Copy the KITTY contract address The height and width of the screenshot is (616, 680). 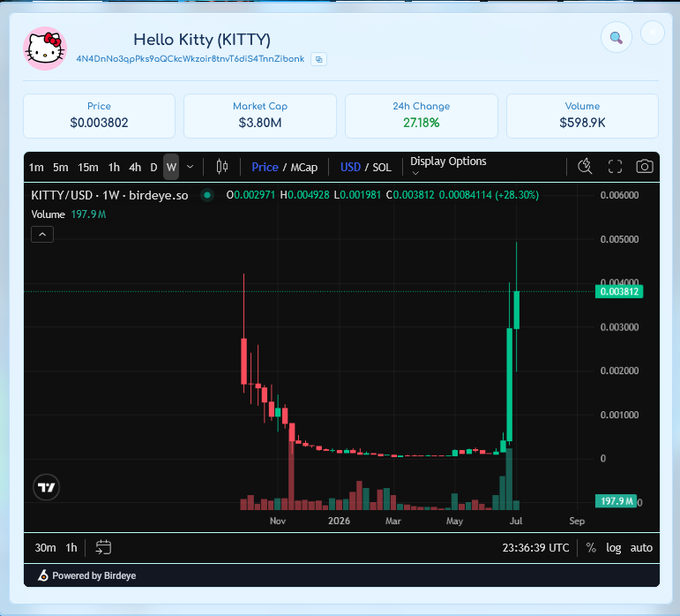click(x=319, y=59)
